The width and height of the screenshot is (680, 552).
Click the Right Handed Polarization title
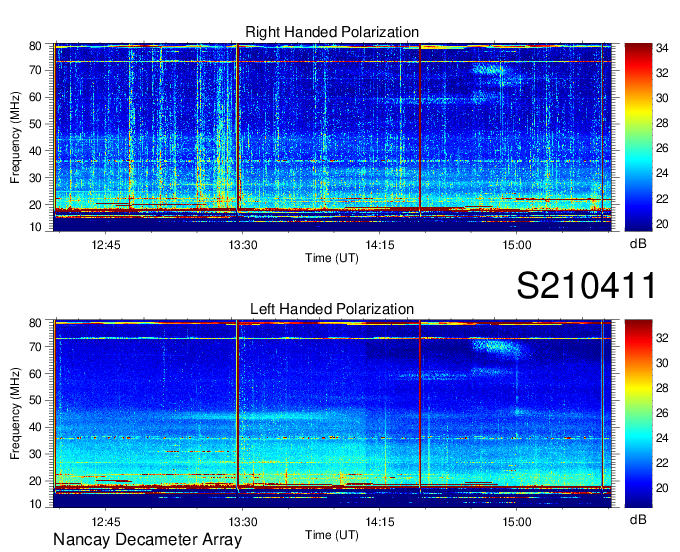332,32
